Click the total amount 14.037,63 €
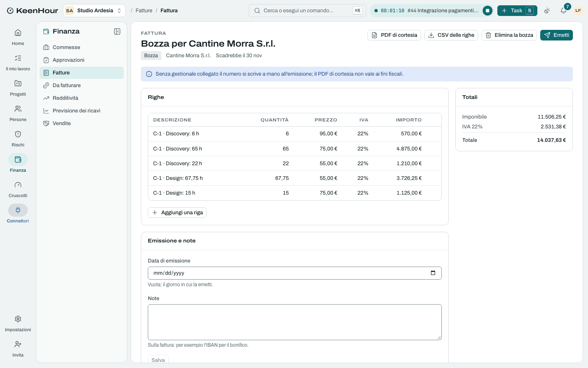The image size is (588, 368). [551, 140]
